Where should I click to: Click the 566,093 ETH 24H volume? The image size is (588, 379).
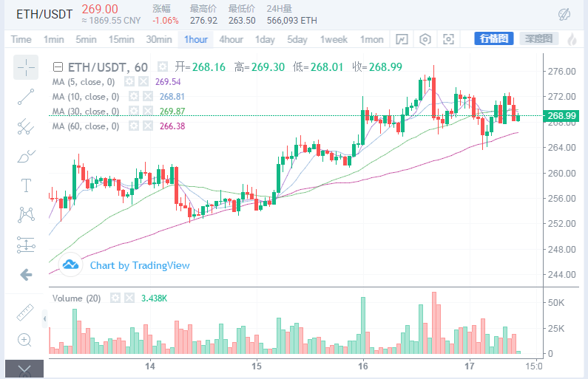coord(291,21)
